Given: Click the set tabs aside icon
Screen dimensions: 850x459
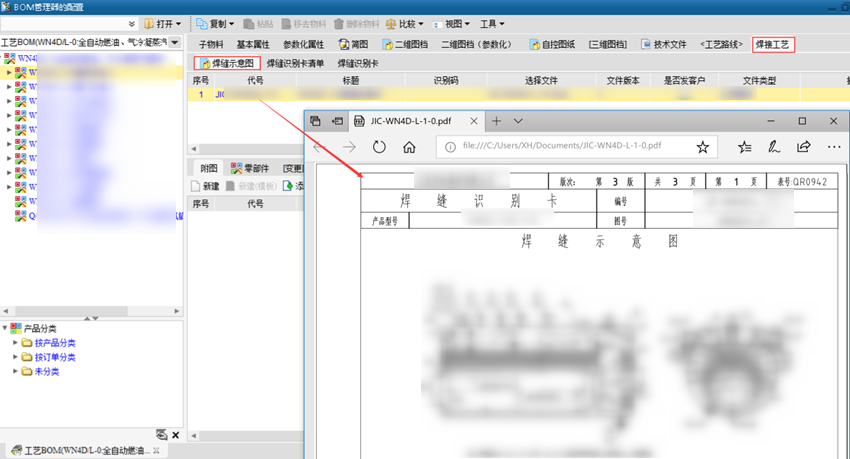Looking at the screenshot, I should click(337, 121).
